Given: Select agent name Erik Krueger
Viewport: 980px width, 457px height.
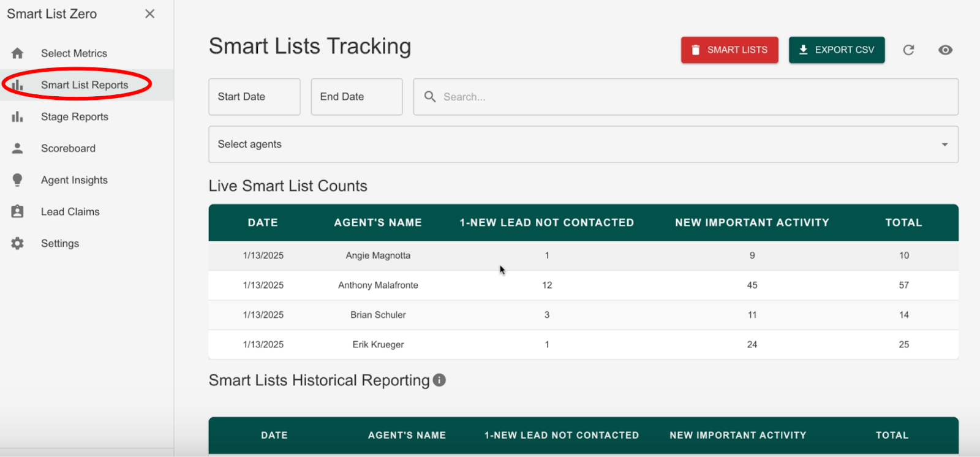Looking at the screenshot, I should click(x=378, y=344).
